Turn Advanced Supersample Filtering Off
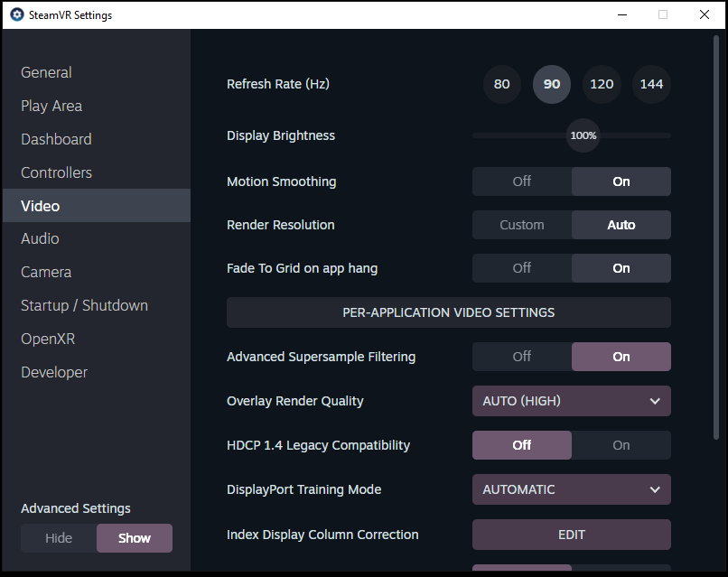The height and width of the screenshot is (577, 728). tap(522, 357)
